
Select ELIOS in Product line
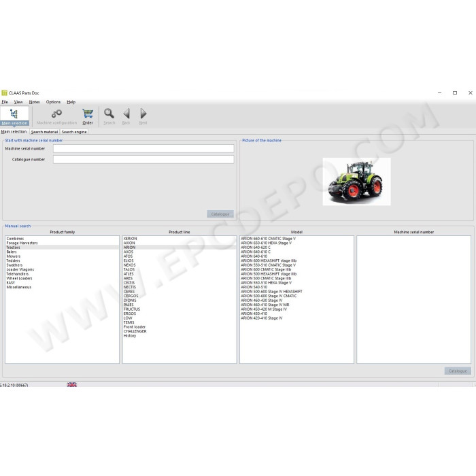click(180, 260)
